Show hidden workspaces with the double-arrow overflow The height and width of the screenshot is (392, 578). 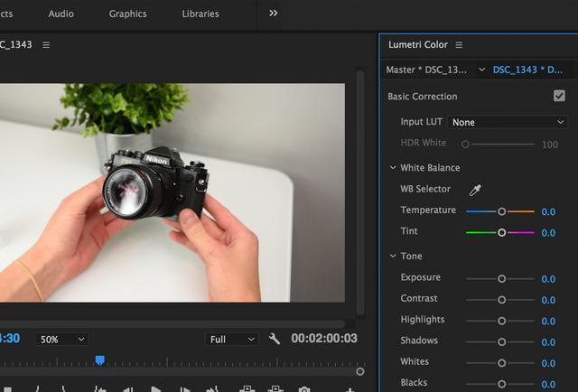(x=273, y=14)
